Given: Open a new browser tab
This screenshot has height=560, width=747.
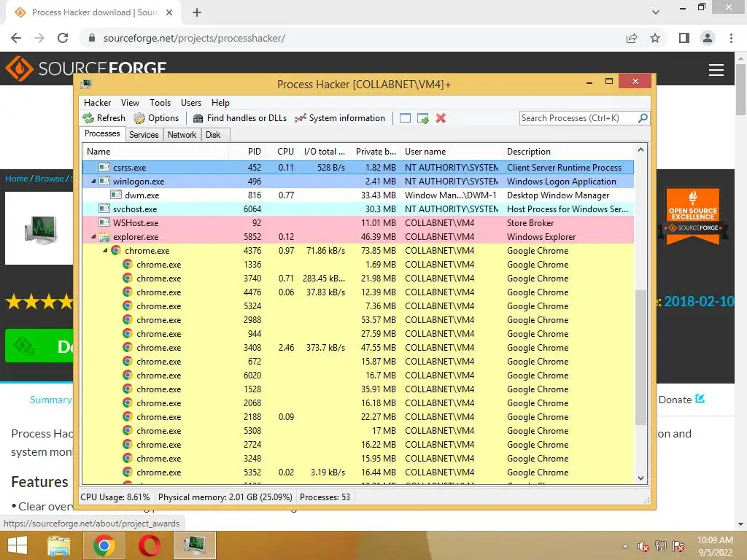Looking at the screenshot, I should point(197,12).
